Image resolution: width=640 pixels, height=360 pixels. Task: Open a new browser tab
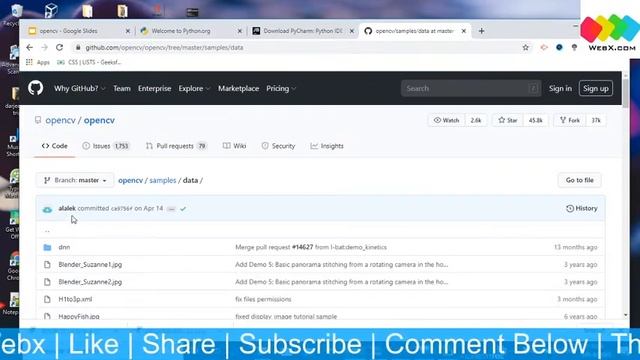point(482,31)
